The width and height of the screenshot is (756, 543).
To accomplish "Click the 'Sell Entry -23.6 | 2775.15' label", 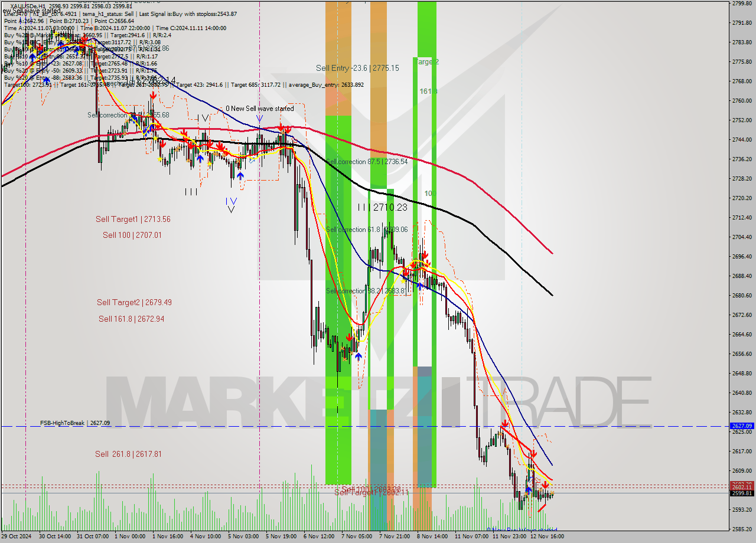I will [357, 68].
